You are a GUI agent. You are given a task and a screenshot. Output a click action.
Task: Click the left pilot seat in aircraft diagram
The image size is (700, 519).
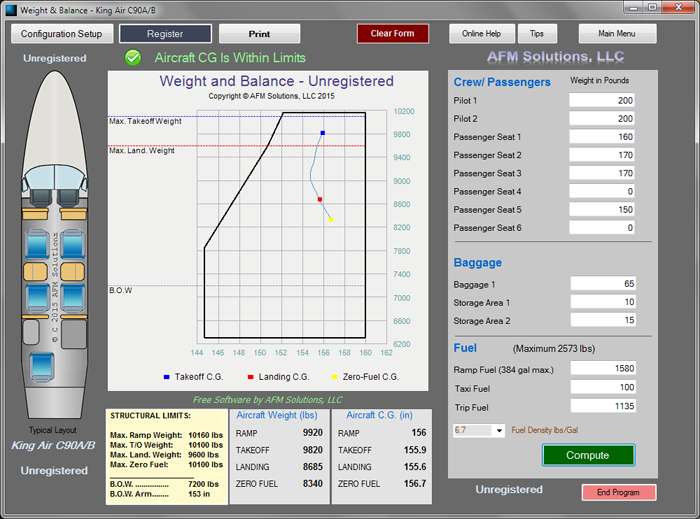coord(40,197)
